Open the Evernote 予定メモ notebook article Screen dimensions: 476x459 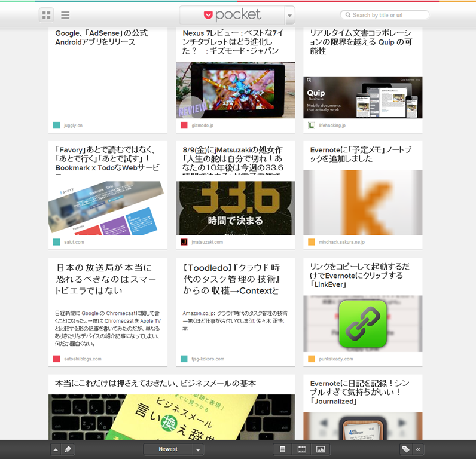(361, 154)
